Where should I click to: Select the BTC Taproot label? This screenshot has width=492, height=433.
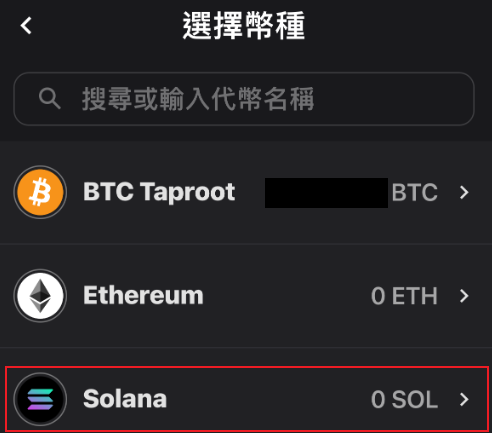coord(159,192)
